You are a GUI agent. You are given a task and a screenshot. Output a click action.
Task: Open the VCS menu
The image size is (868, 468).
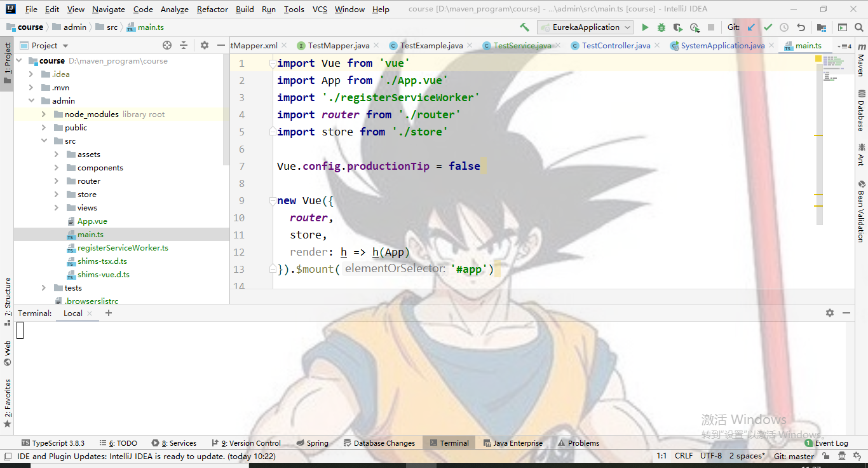320,9
